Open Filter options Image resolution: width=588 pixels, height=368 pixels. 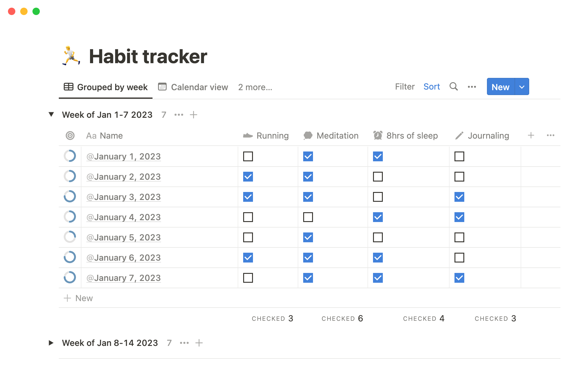point(404,87)
